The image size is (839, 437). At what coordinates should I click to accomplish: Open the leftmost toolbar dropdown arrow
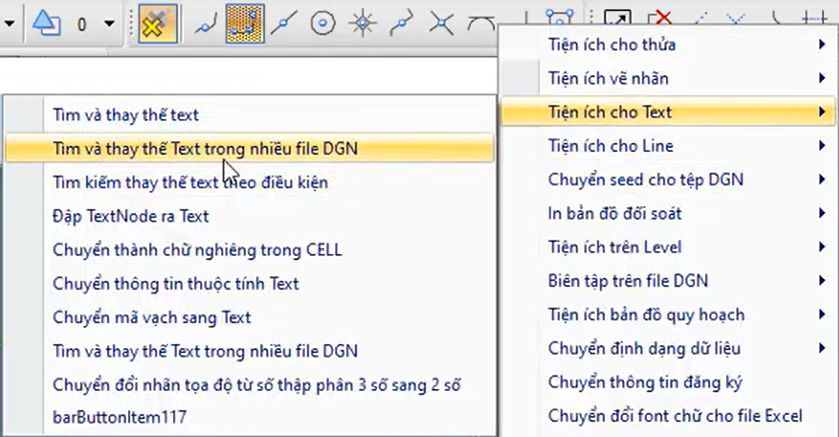(x=9, y=24)
